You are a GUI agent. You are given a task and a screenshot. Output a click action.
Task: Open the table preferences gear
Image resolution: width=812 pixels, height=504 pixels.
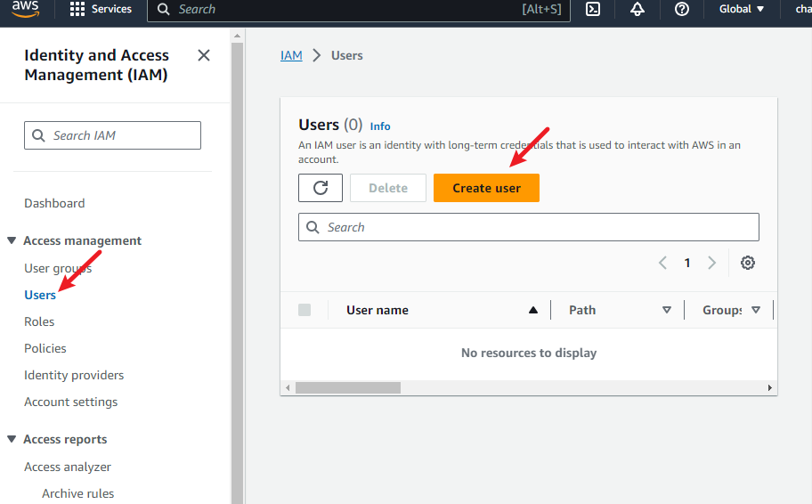[x=747, y=263]
